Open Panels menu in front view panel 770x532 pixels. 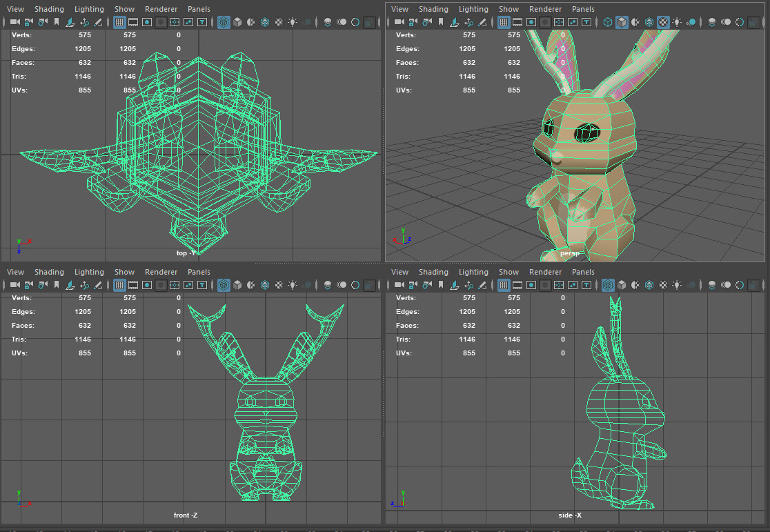[x=199, y=272]
